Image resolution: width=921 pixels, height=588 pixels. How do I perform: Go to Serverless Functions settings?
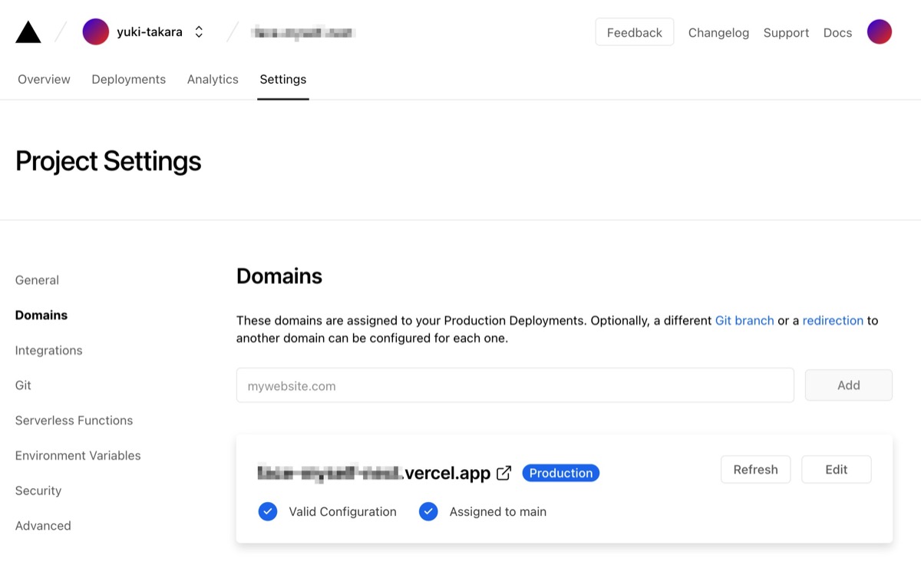[x=74, y=420]
